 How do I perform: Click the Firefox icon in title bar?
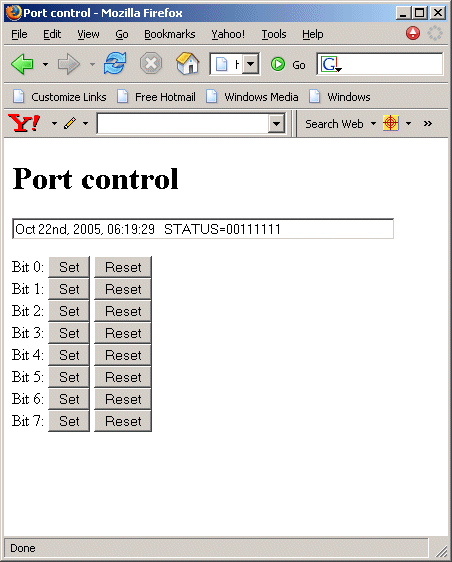pyautogui.click(x=14, y=13)
